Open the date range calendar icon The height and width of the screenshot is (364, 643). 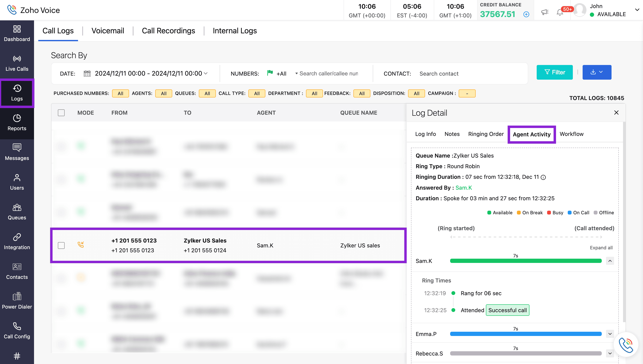[87, 73]
